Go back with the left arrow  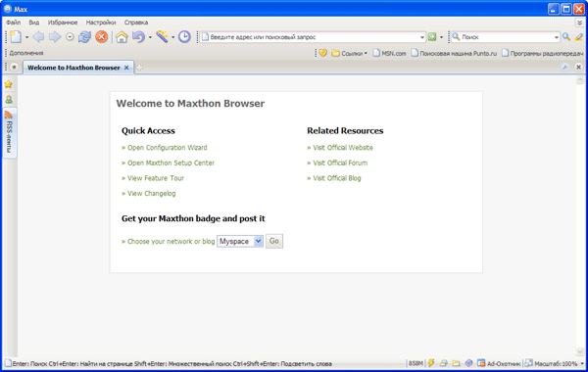(38, 37)
